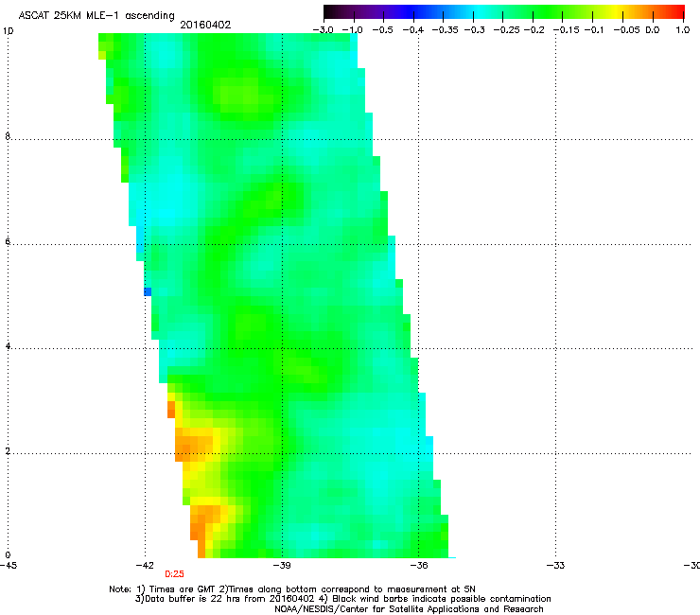The width and height of the screenshot is (700, 615).
Task: Click the latitude axis label 8
Action: pyautogui.click(x=8, y=136)
